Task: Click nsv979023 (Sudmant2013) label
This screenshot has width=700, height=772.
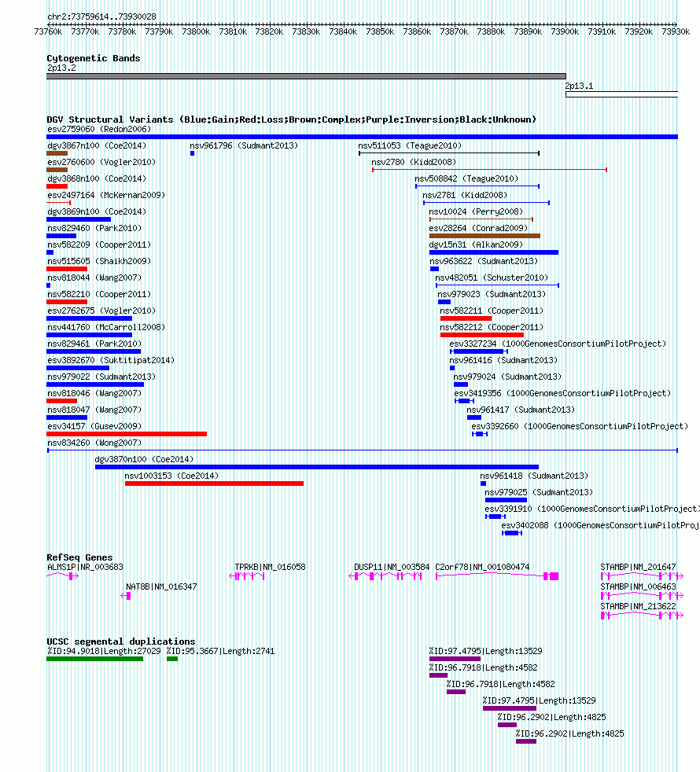Action: 492,294
